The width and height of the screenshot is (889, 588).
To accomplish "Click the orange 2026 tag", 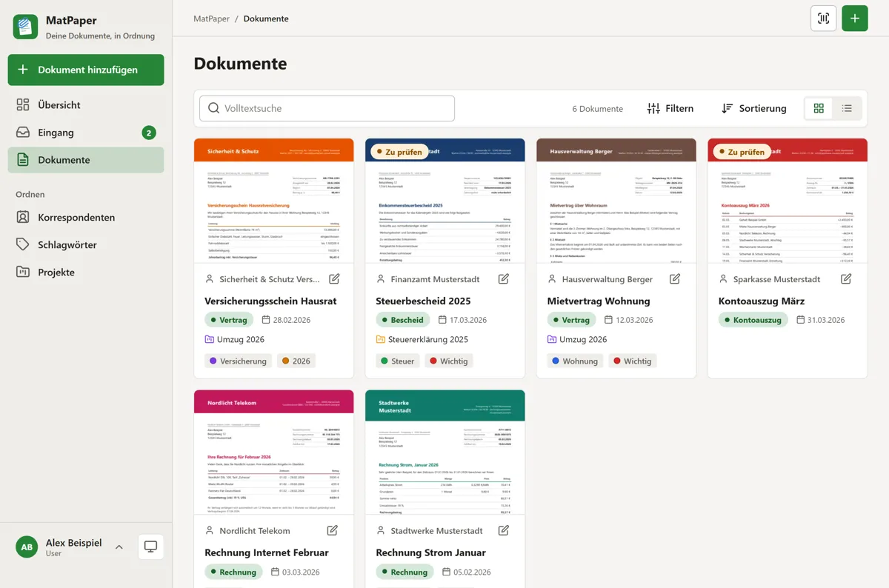I will pyautogui.click(x=296, y=361).
